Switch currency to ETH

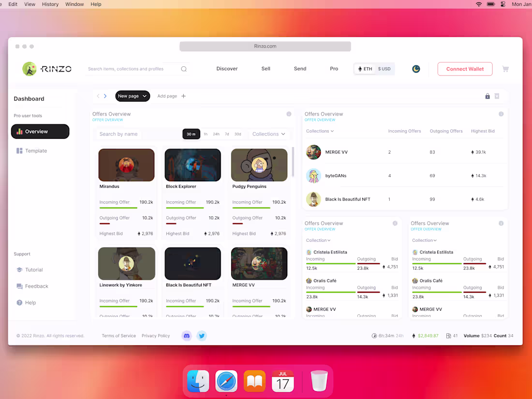[365, 69]
